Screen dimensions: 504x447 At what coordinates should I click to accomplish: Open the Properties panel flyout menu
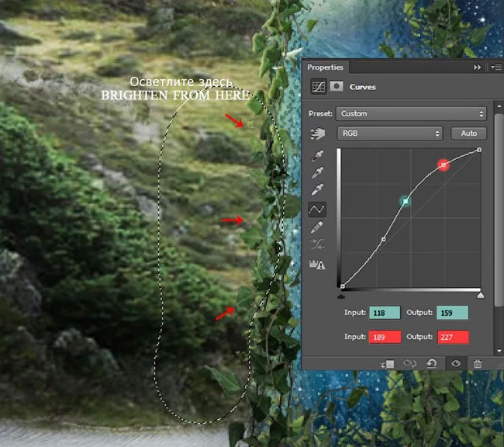(496, 68)
